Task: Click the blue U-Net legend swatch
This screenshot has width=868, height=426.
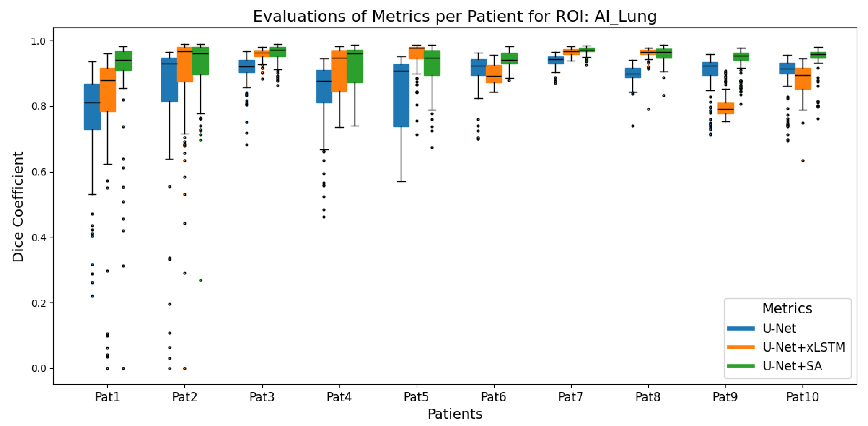Action: click(x=741, y=329)
